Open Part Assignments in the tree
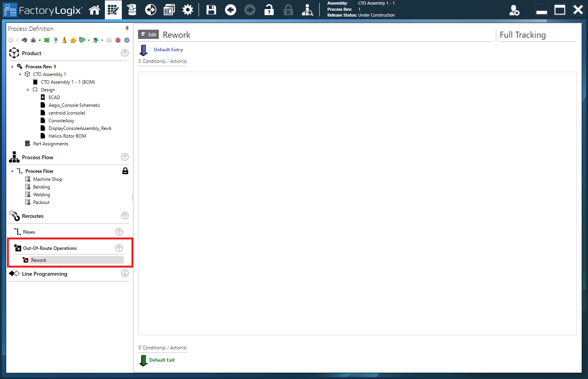This screenshot has height=379, width=588. (51, 144)
